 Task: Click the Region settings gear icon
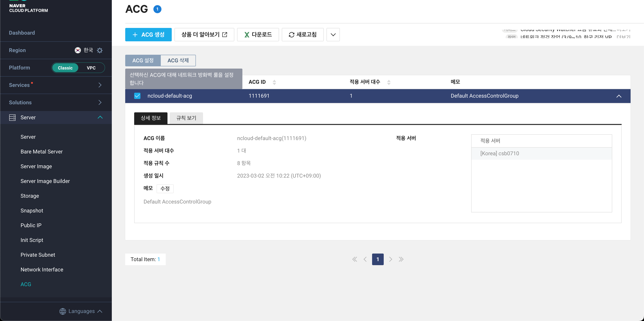coord(100,50)
